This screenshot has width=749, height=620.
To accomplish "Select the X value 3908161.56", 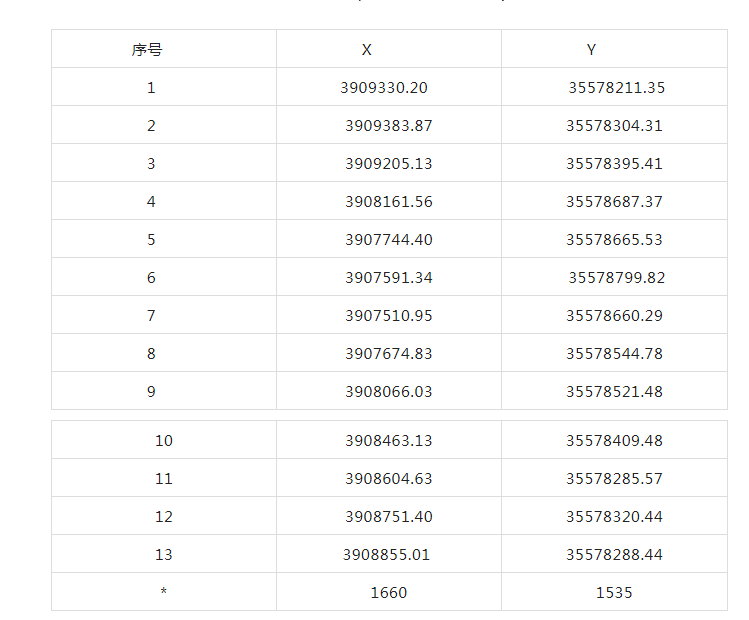I will [389, 202].
